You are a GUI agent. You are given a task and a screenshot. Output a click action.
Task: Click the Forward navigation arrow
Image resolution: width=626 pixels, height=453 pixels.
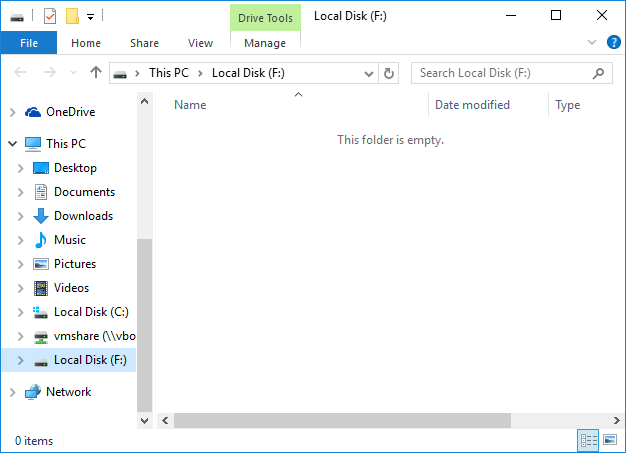pos(50,72)
